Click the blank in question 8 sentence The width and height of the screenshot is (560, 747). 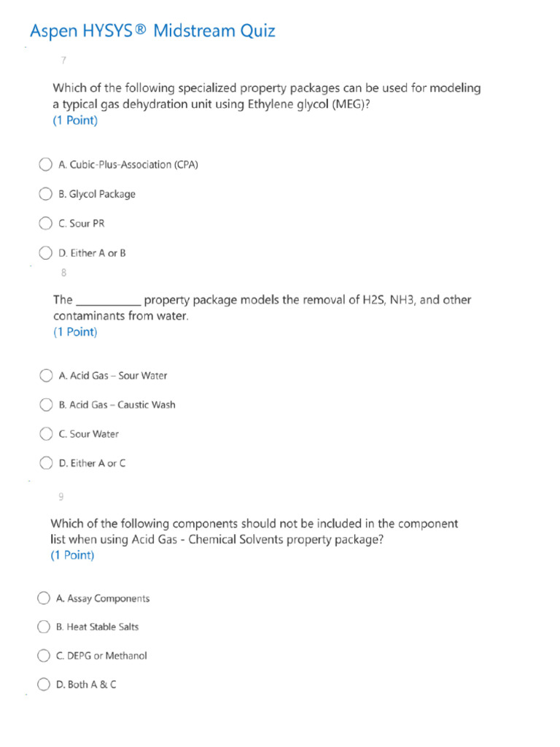(x=109, y=301)
